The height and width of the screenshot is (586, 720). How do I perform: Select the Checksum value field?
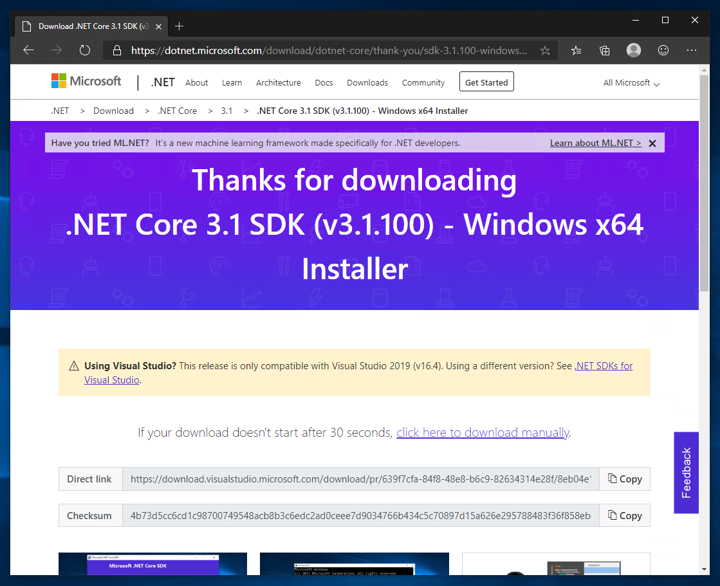coord(361,515)
